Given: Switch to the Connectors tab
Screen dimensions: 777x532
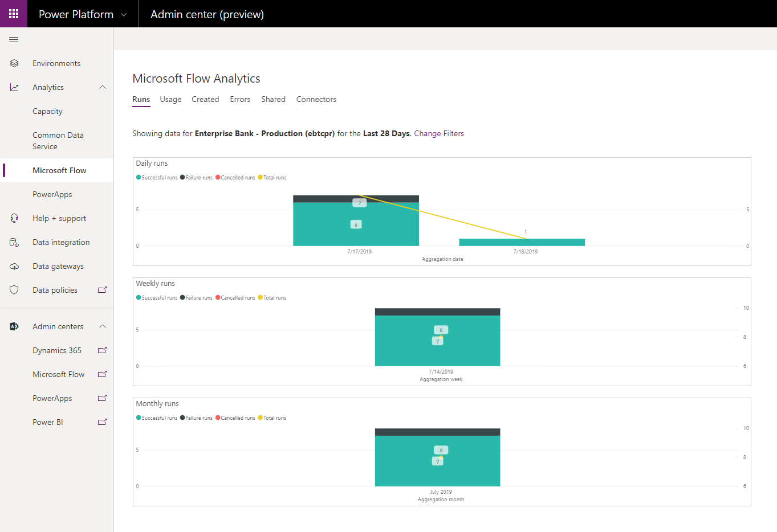Looking at the screenshot, I should [316, 99].
